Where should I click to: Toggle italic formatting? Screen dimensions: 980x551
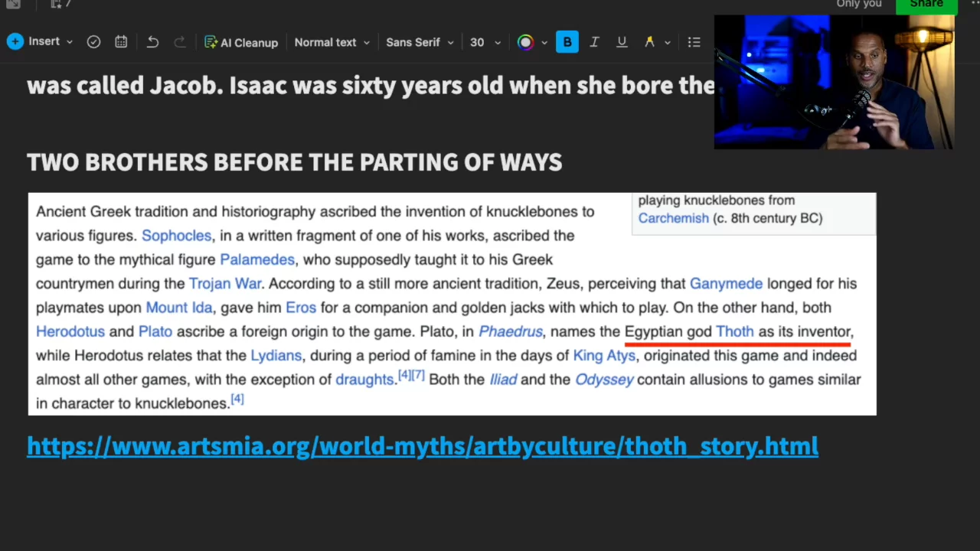594,42
